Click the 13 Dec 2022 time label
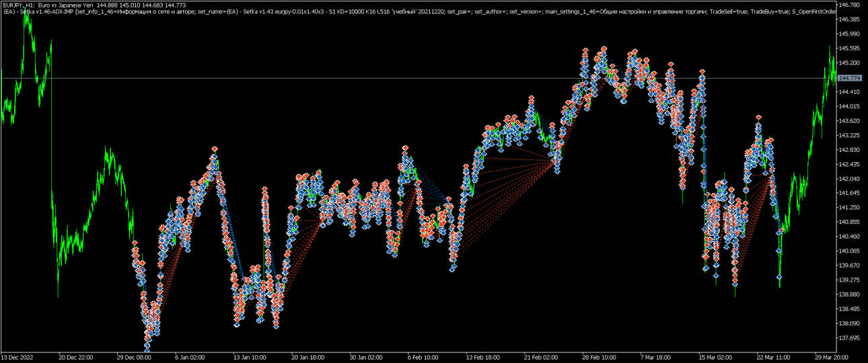The height and width of the screenshot is (363, 868). [x=17, y=358]
